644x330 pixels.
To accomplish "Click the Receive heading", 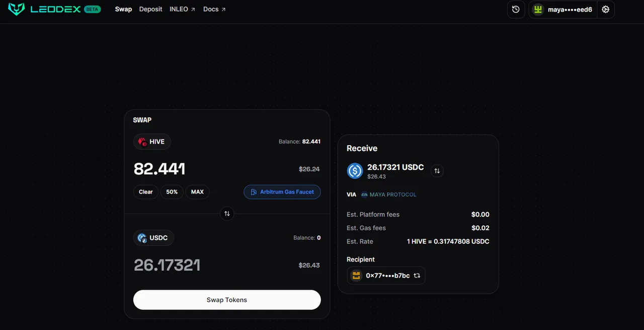I will (362, 148).
